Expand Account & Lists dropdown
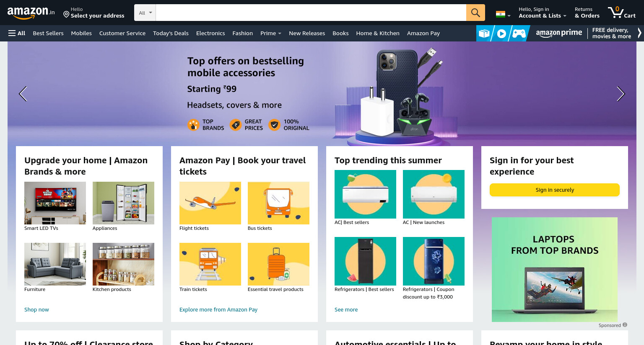Screen dimensions: 644x345 (x=542, y=13)
